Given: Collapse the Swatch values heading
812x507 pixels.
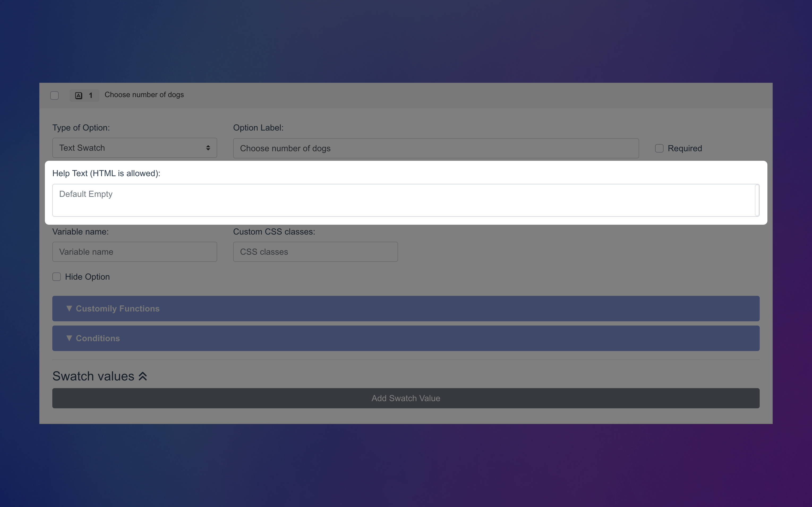Looking at the screenshot, I should click(93, 376).
